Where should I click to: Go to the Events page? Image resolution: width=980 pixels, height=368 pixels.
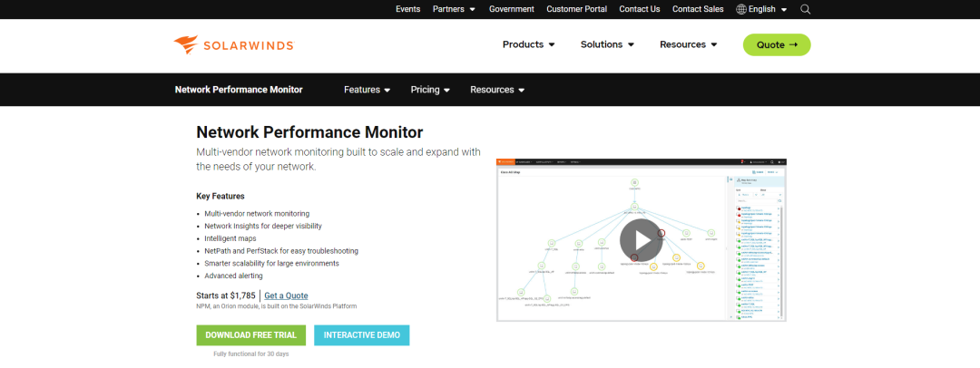(x=407, y=9)
